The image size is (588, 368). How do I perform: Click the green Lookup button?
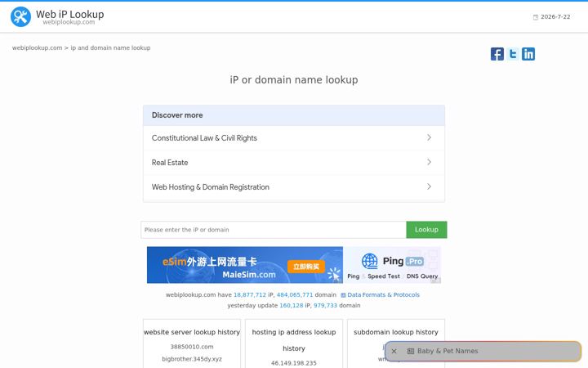click(426, 230)
